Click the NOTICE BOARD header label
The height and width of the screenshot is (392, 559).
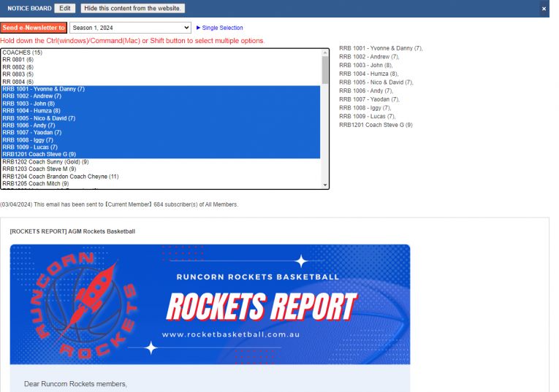(x=29, y=8)
